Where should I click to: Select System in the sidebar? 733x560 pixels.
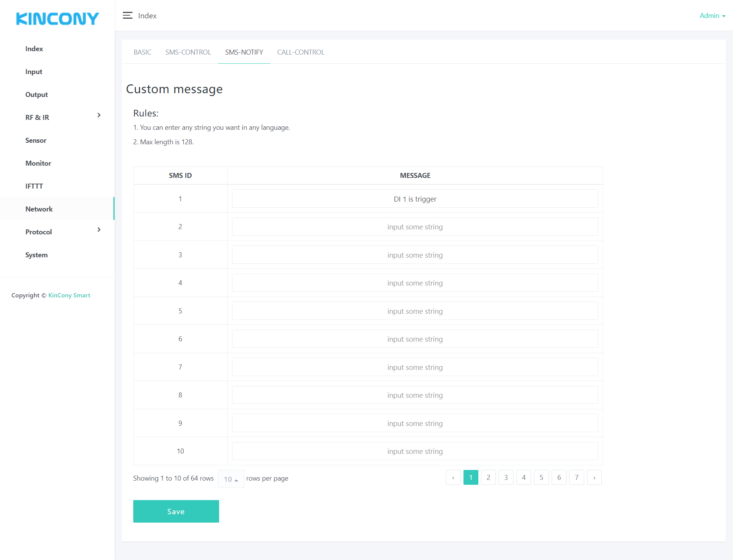coord(36,255)
